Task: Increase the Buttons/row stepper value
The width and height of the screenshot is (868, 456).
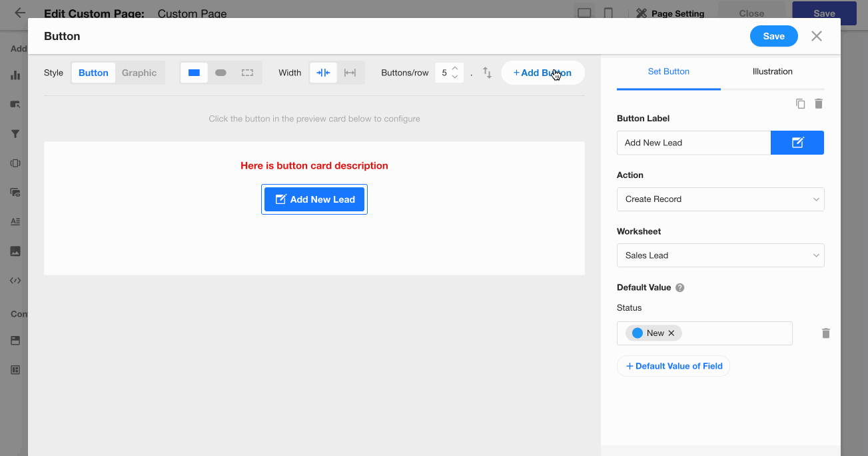Action: tap(454, 69)
